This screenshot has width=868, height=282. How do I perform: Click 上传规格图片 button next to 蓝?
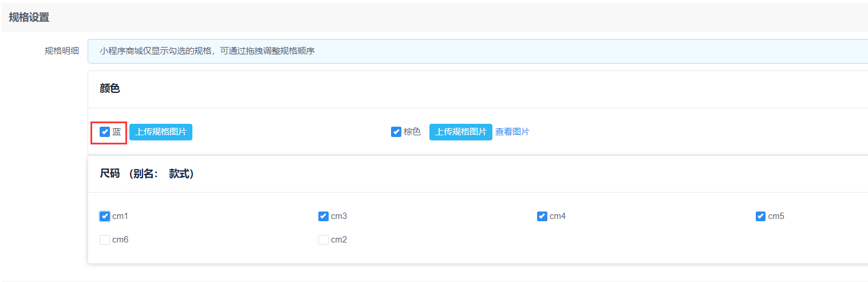point(161,132)
